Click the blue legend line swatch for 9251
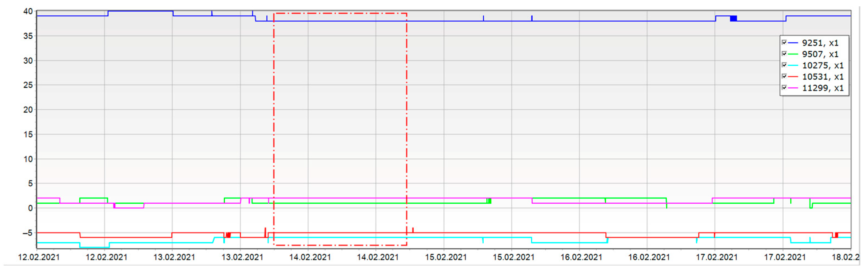This screenshot has height=276, width=868. click(793, 43)
